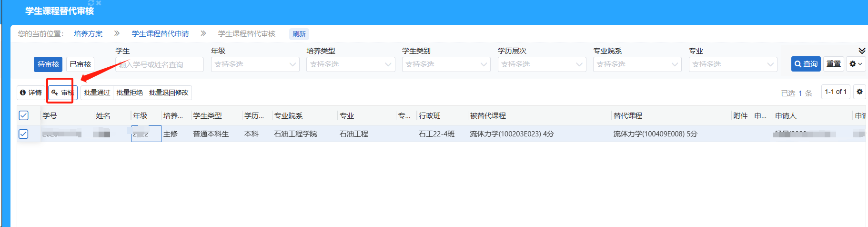The image size is (868, 227).
Task: Toggle the select-all header checkbox
Action: (x=23, y=115)
